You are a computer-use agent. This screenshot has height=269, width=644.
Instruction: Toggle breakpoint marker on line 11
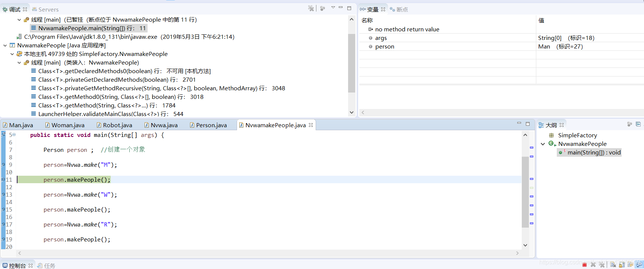(3, 179)
